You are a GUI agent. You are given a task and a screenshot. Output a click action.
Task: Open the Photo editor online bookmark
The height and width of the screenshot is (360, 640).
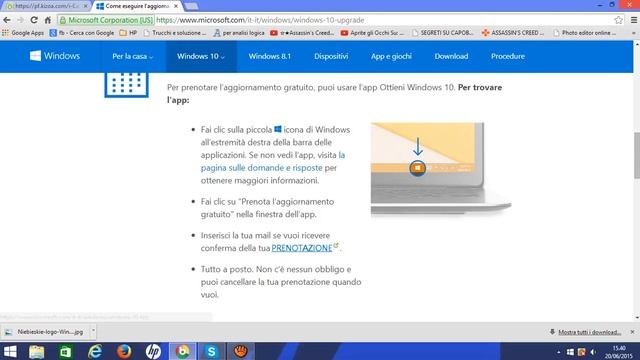pos(584,33)
